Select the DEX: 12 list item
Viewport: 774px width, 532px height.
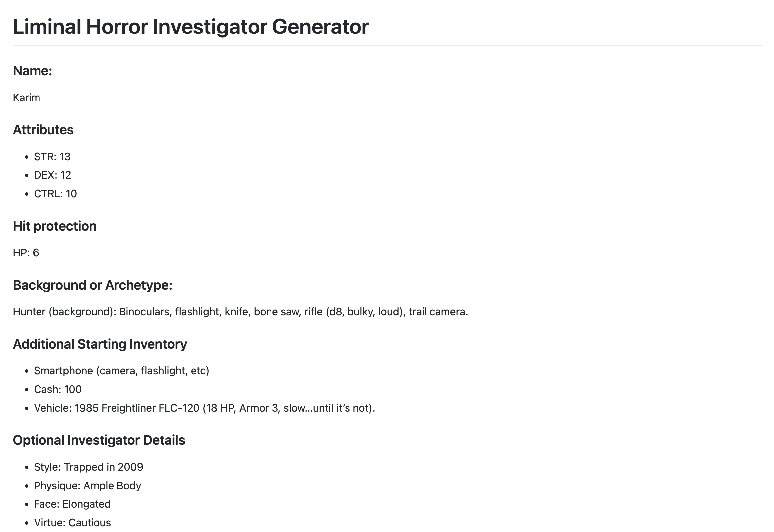pyautogui.click(x=52, y=175)
